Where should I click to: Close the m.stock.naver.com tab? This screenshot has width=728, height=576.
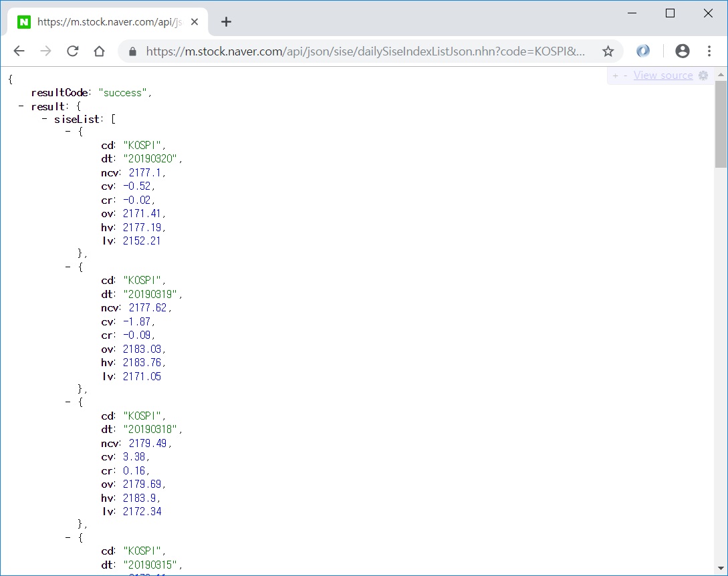(195, 22)
